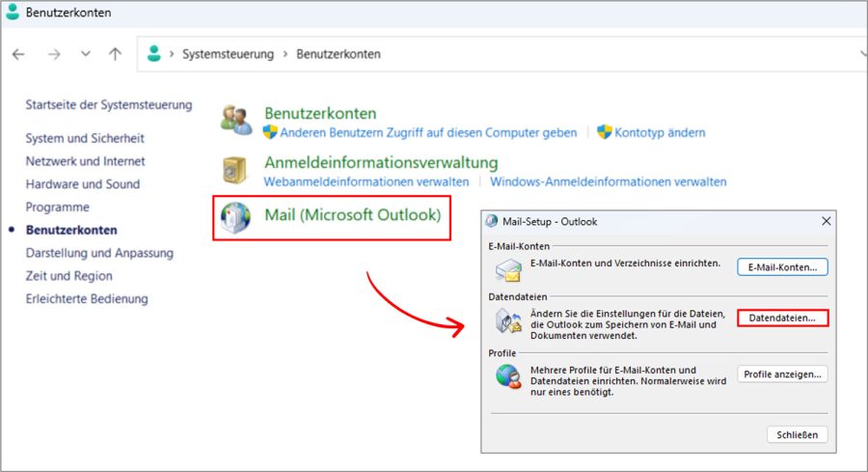Open Programme category in sidebar
The width and height of the screenshot is (868, 472).
(x=58, y=208)
